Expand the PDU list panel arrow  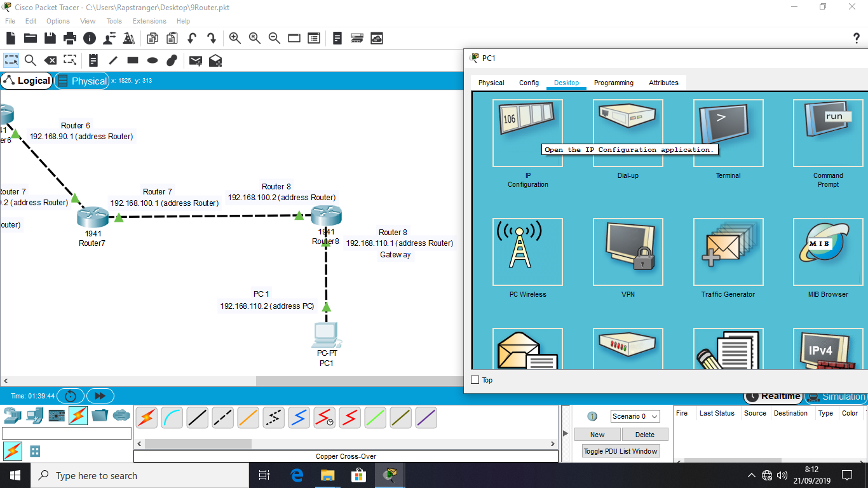click(566, 433)
